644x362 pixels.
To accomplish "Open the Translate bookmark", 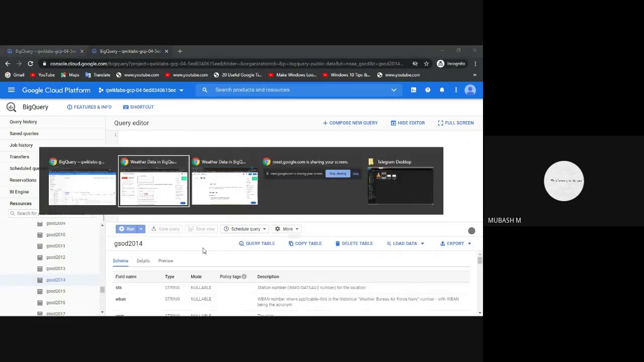I will coord(98,75).
